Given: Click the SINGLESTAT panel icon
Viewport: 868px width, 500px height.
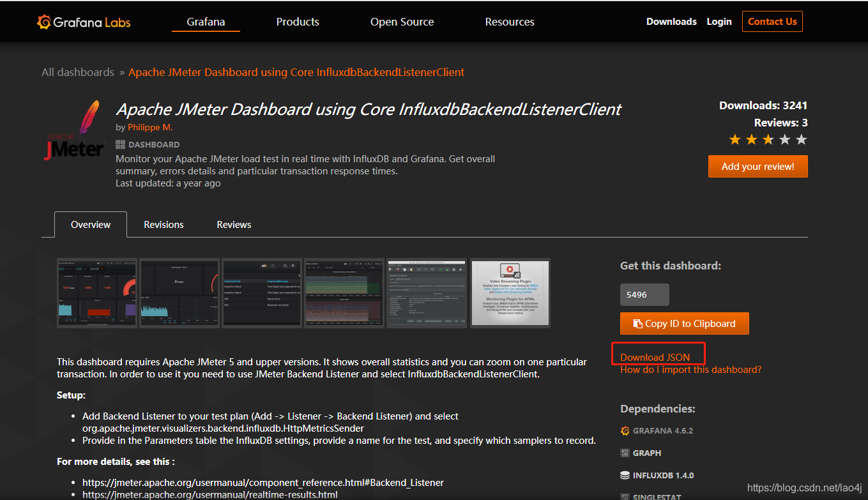Looking at the screenshot, I should [625, 496].
